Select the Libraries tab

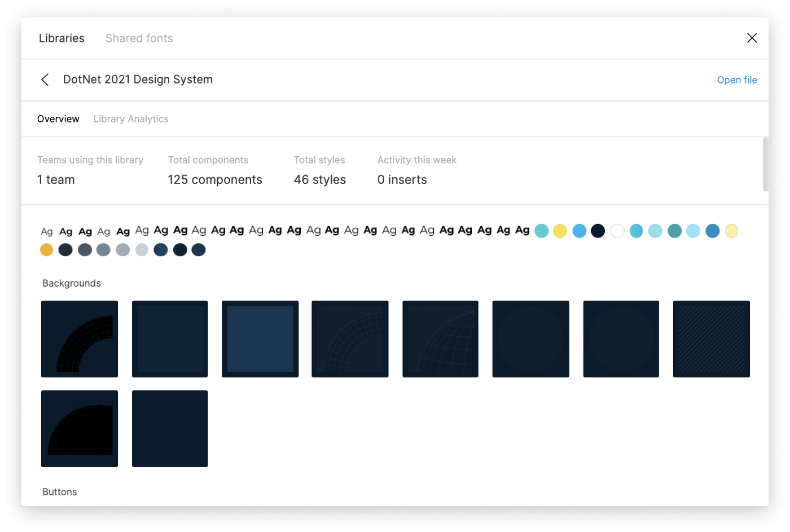[62, 38]
